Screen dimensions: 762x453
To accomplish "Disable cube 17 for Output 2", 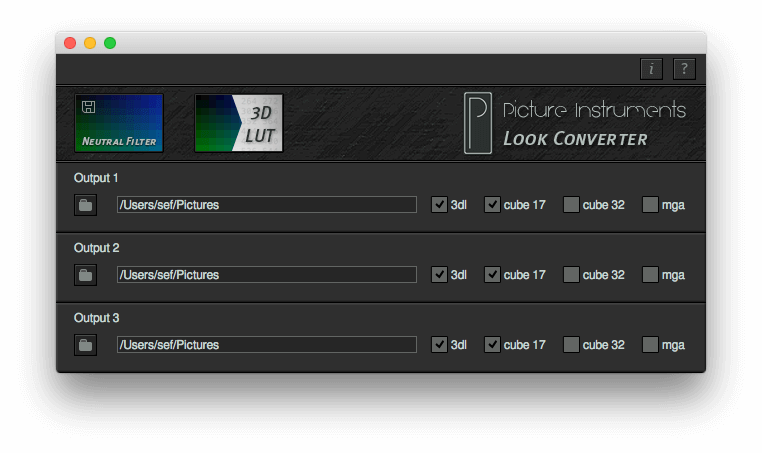I will pyautogui.click(x=492, y=275).
